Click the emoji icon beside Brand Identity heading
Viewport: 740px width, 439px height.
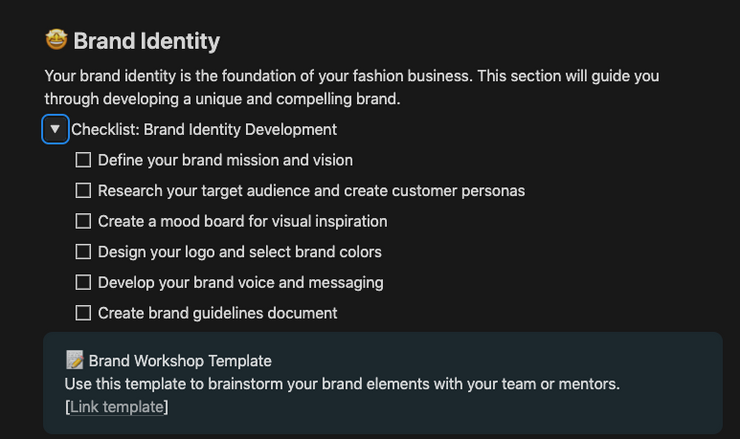click(56, 40)
